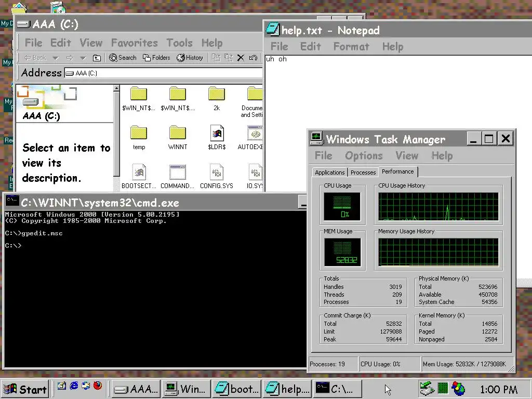Switch to AAA taskbar button
This screenshot has height=399, width=532.
tap(136, 389)
